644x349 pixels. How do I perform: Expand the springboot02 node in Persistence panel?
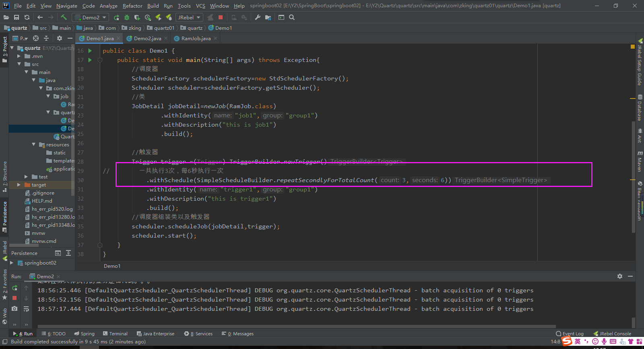pos(12,263)
